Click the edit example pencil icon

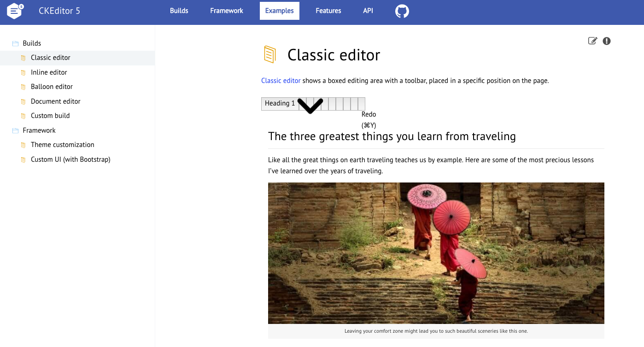[593, 41]
